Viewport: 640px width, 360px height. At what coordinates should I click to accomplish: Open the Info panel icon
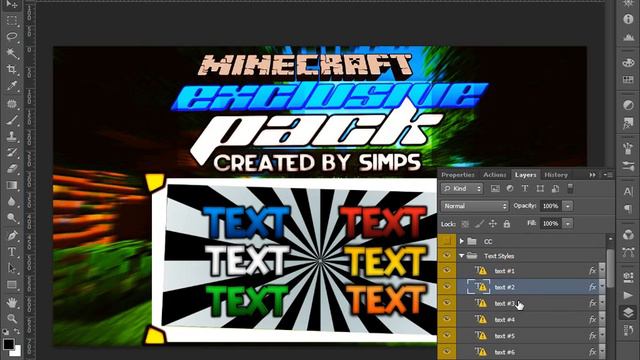[628, 19]
